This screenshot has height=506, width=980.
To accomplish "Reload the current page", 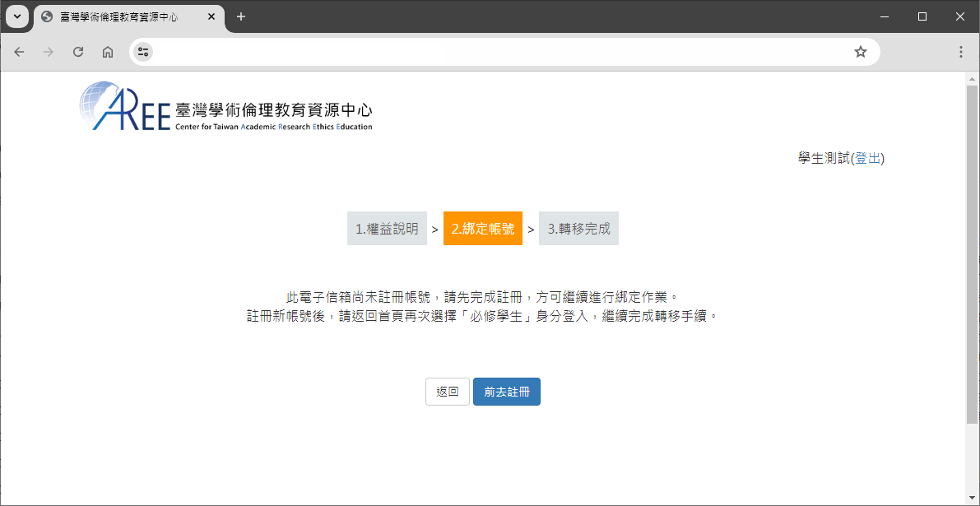I will click(78, 52).
